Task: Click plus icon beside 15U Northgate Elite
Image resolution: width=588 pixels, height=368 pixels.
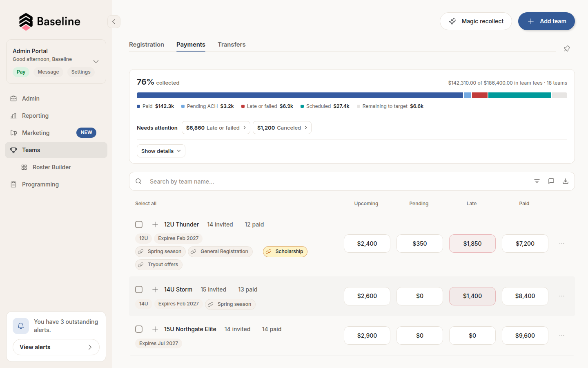Action: tap(155, 329)
